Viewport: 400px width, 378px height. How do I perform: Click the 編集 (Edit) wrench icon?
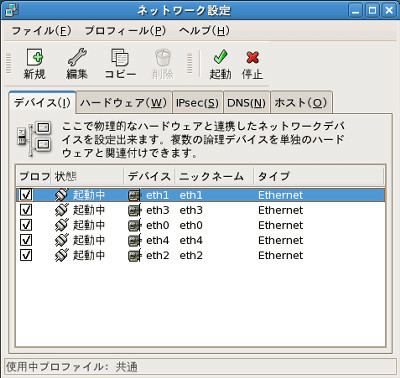(77, 57)
